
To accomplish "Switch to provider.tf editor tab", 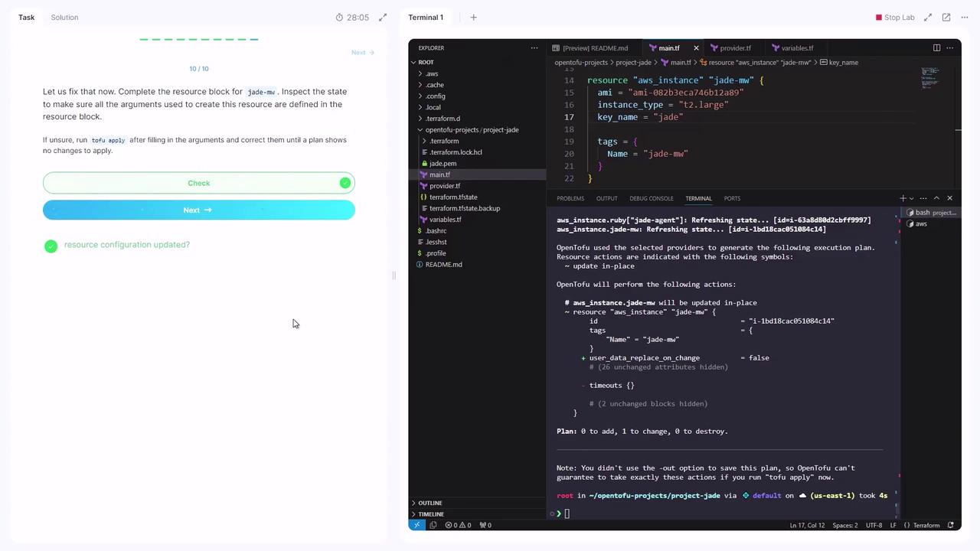I will click(x=736, y=48).
